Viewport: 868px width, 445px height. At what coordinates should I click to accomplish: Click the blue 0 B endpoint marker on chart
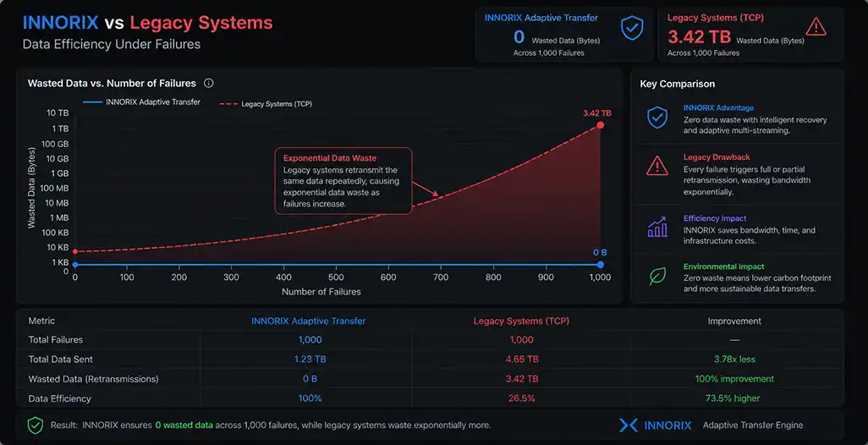(600, 265)
